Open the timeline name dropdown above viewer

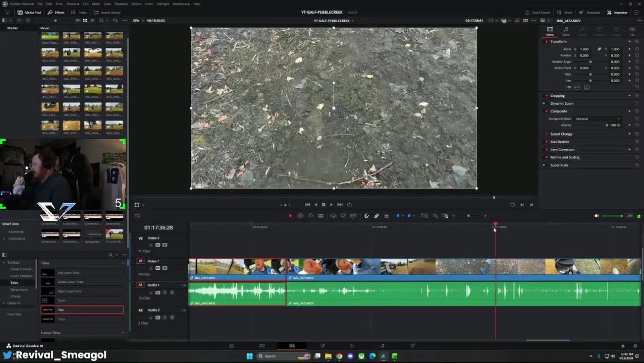click(x=334, y=21)
